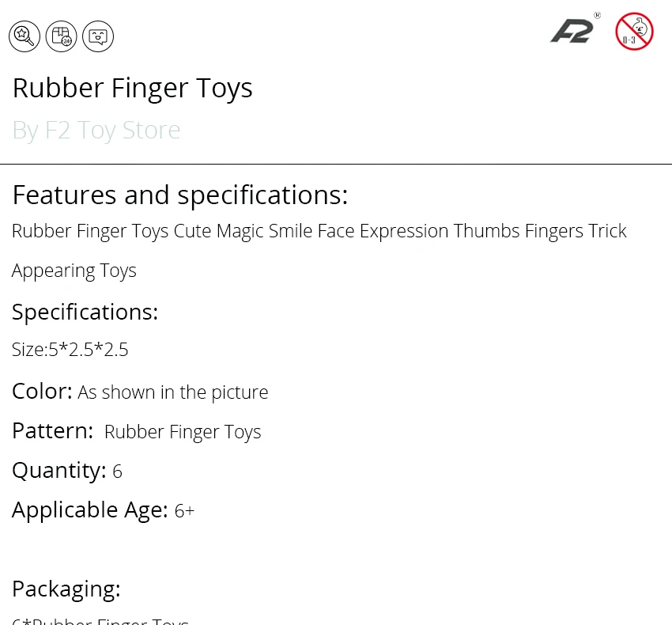Click the 'Specifications:' subheading
The height and width of the screenshot is (625, 672).
85,312
